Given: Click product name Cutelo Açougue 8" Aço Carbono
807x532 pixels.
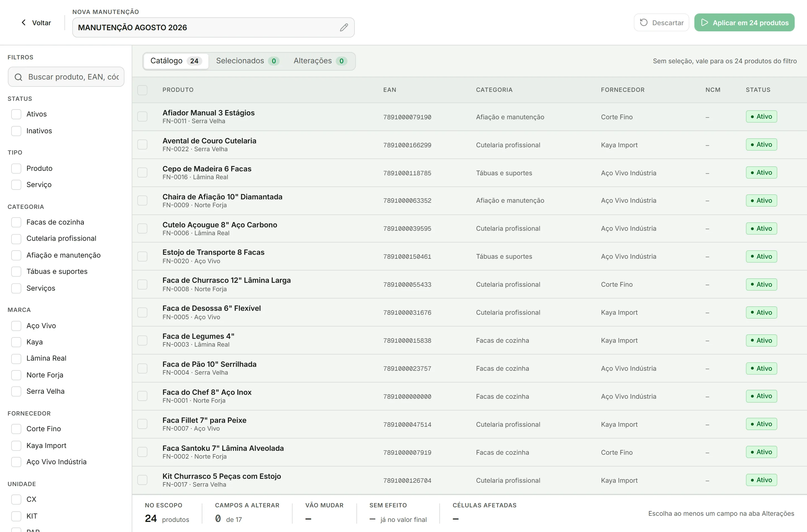Looking at the screenshot, I should tap(220, 225).
